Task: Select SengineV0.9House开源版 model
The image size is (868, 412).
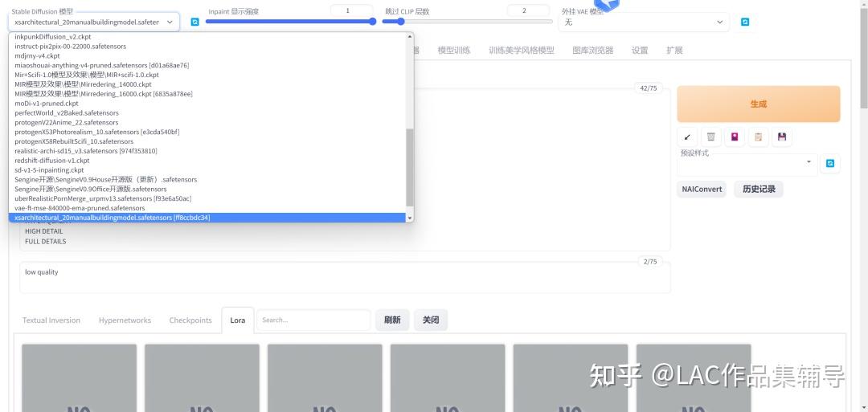Action: coord(207,179)
